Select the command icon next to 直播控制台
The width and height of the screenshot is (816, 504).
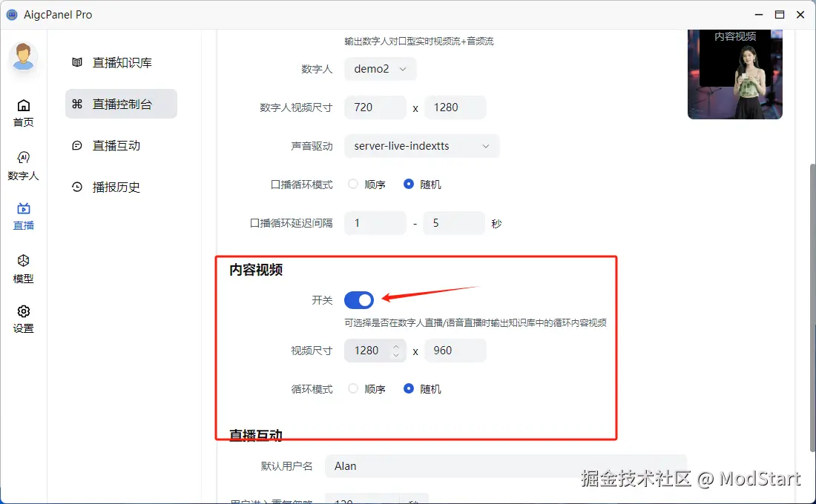pos(77,104)
